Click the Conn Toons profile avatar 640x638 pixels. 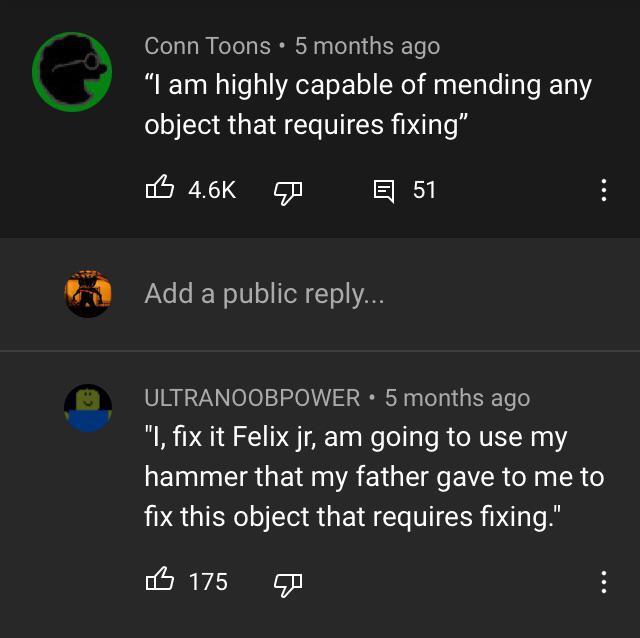[x=71, y=70]
